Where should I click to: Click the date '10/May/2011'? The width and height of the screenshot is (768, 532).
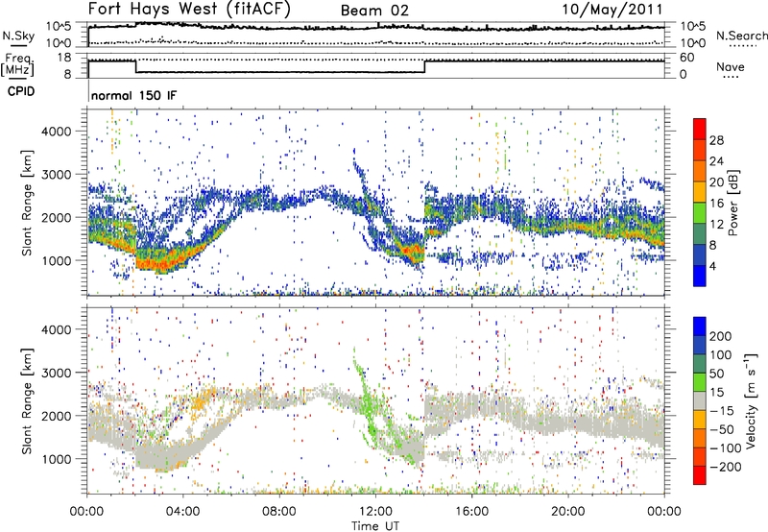[612, 10]
